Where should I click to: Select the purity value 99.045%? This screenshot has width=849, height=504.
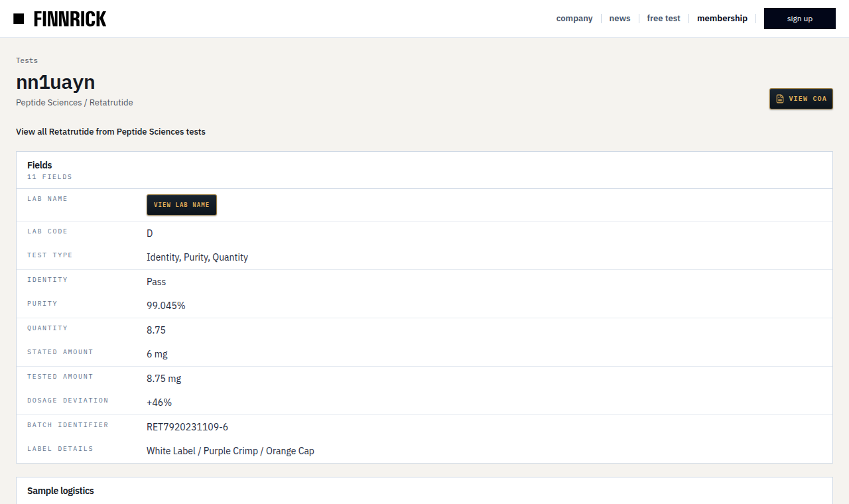[x=166, y=306]
